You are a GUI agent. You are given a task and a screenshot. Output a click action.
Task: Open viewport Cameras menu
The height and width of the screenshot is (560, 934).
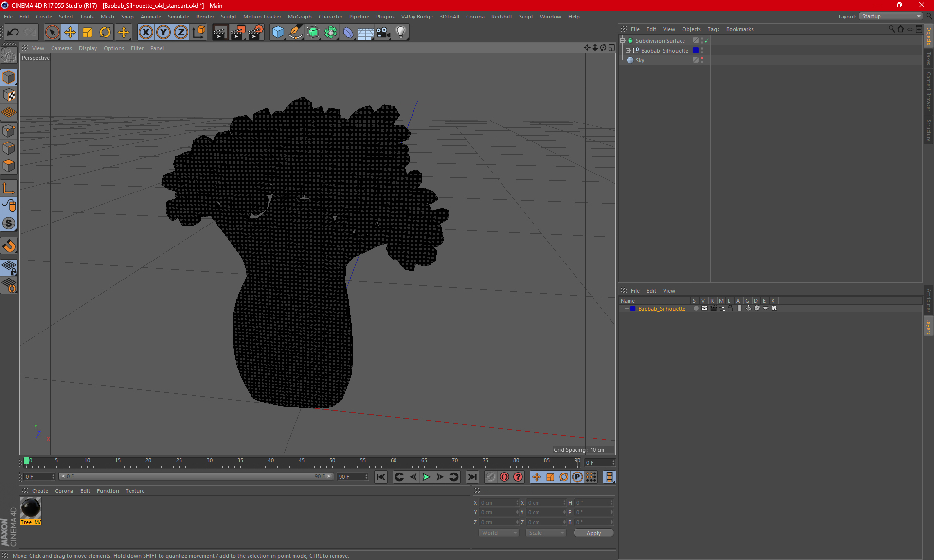coord(61,48)
